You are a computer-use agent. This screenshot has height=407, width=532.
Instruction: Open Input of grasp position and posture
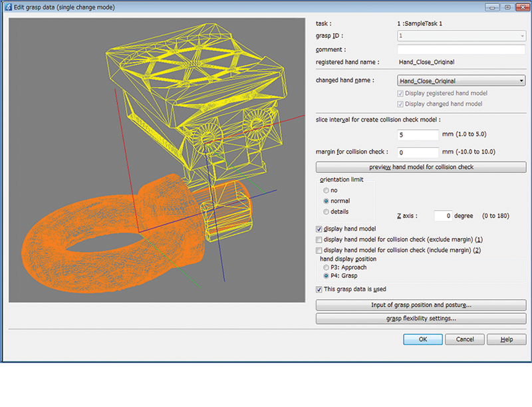420,305
